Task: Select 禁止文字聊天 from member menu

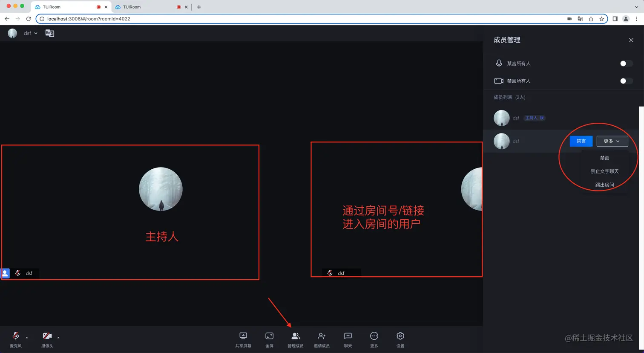Action: 604,171
